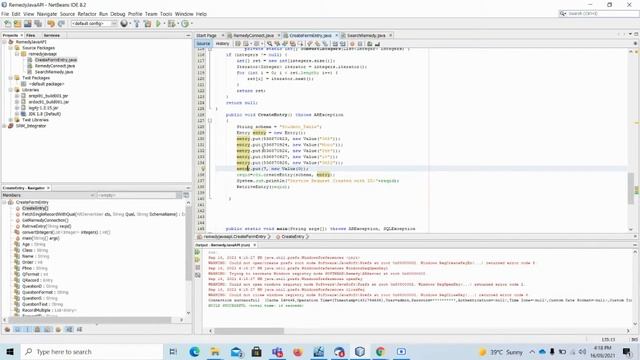Click the Redo toolbar icon

pyautogui.click(x=61, y=24)
